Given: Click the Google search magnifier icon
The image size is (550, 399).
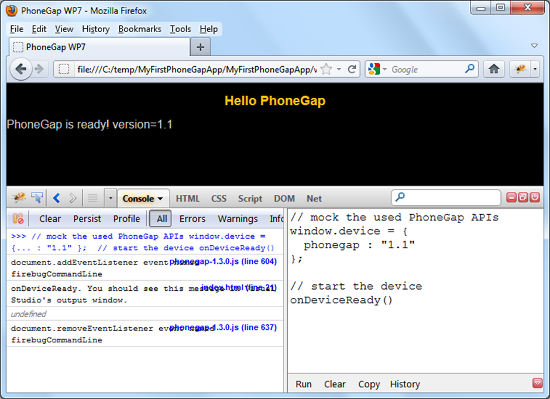Looking at the screenshot, I should click(470, 68).
